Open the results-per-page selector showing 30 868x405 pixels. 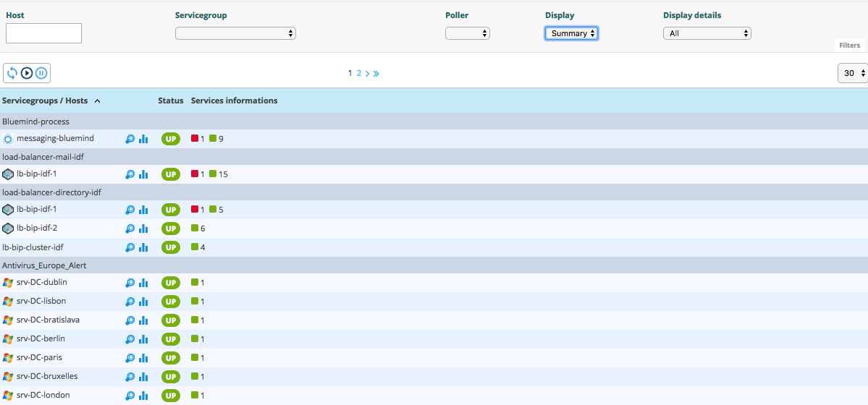(852, 73)
